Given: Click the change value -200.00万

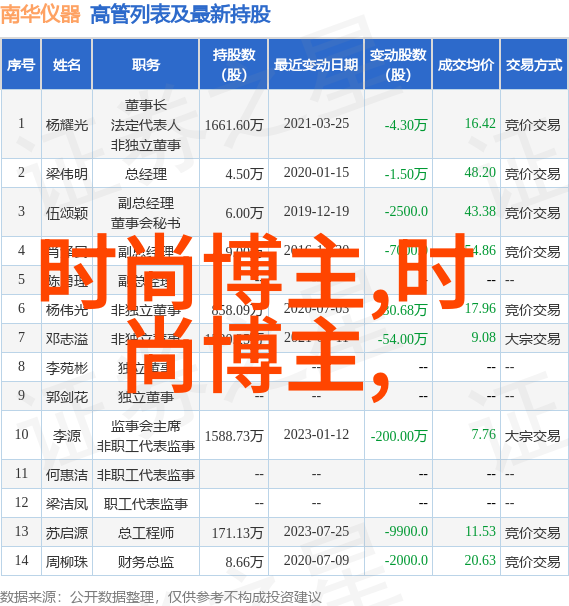Looking at the screenshot, I should pos(399,436).
